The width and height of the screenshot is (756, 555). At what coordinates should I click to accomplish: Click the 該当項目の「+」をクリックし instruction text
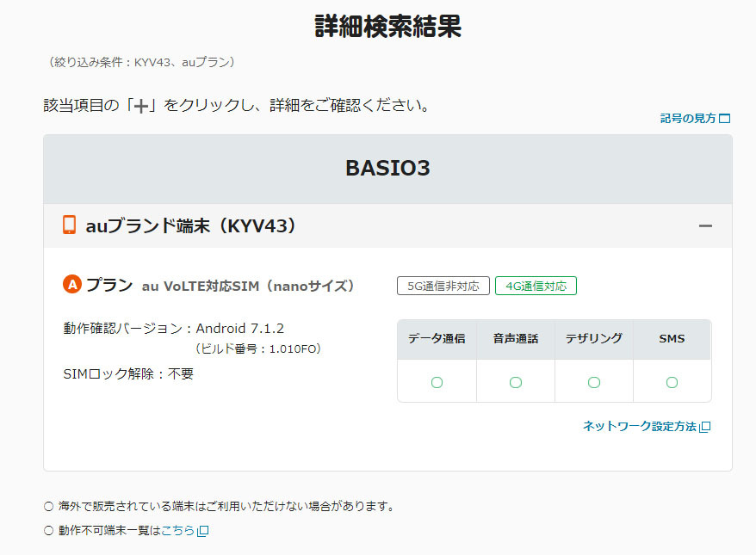pos(236,105)
